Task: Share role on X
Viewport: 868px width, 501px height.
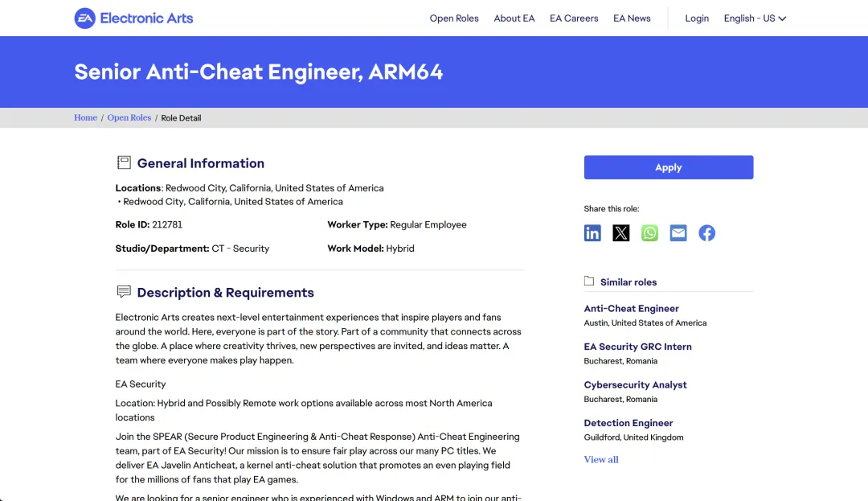Action: (x=621, y=233)
